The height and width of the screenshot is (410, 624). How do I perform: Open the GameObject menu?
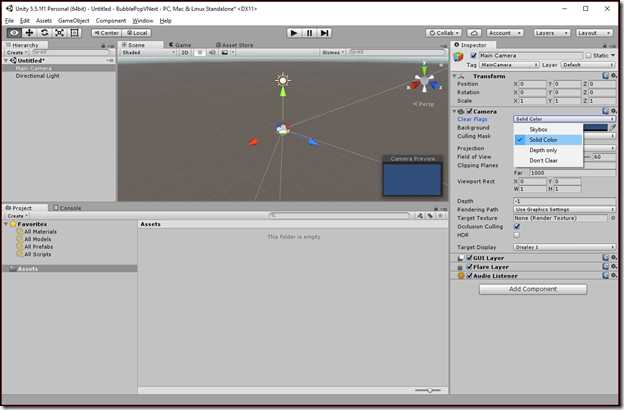pos(74,21)
